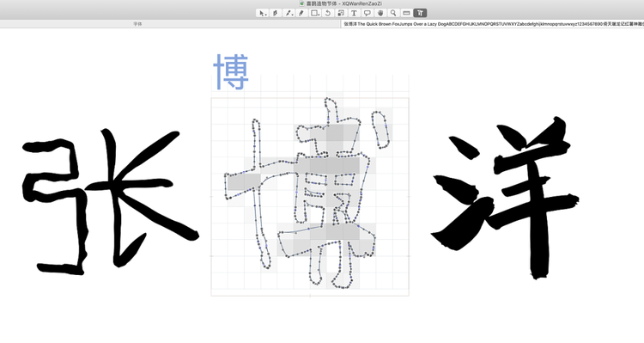Select the arrow Select tool
The image size is (644, 343).
[x=262, y=13]
